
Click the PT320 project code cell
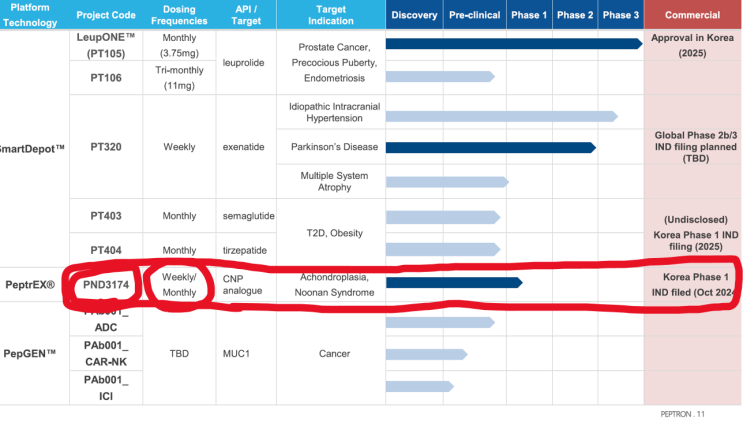click(106, 147)
